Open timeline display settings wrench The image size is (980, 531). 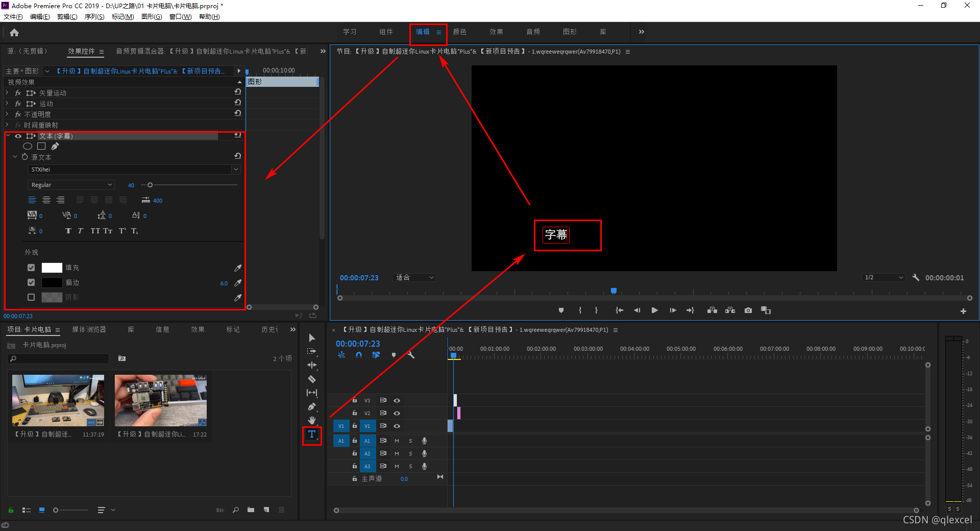click(x=411, y=355)
